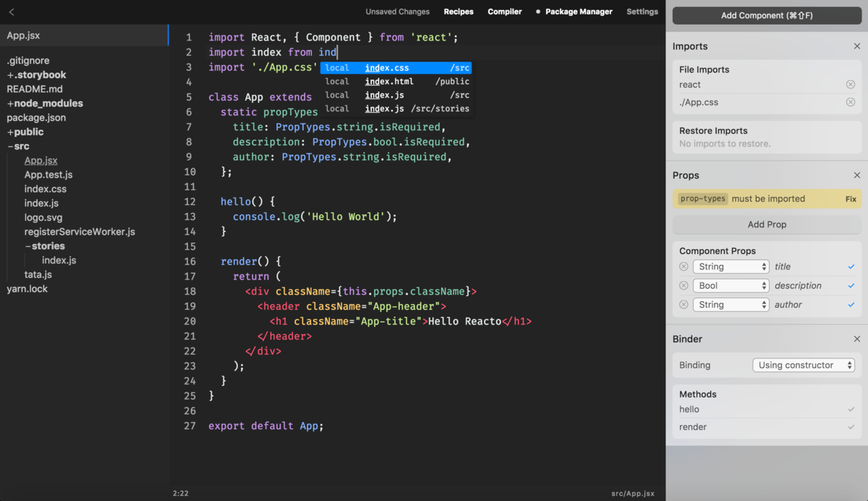Screen dimensions: 868x501
Task: Close the Binder panel
Action: click(x=856, y=338)
